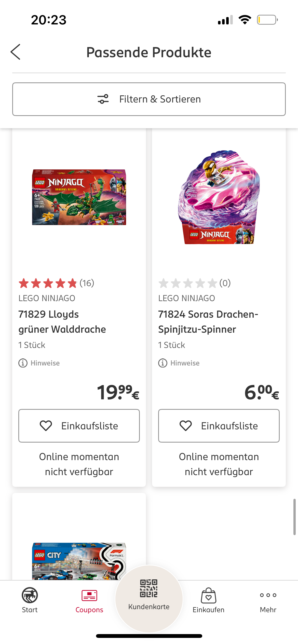Tap heart icon for Soras Drachen-Spinjitzu-Spinner
298x644 pixels.
click(x=186, y=426)
